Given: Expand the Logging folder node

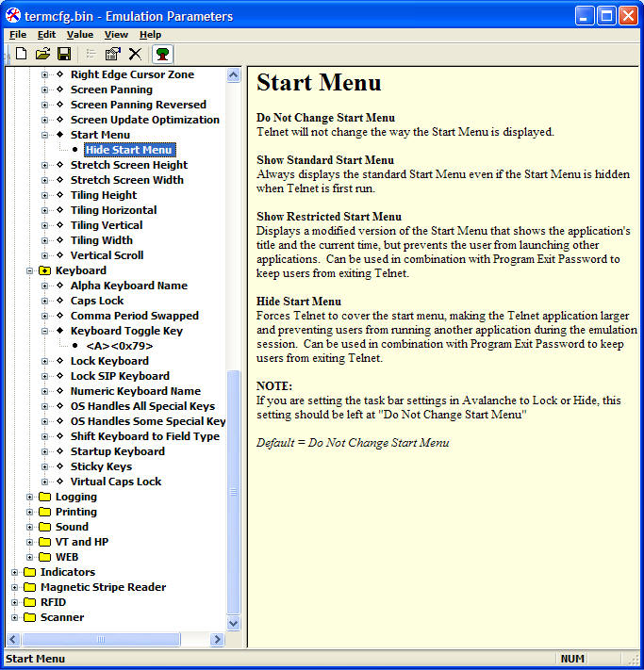Looking at the screenshot, I should (29, 497).
